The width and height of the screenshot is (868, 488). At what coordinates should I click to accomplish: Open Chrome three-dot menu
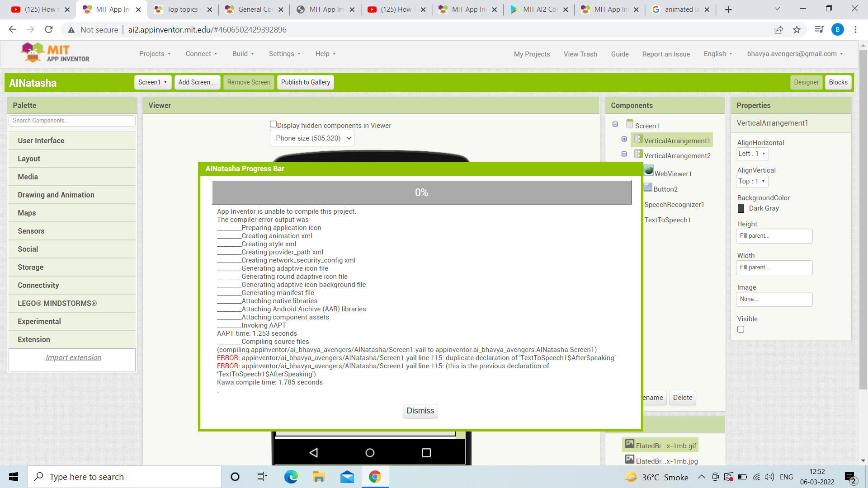[x=855, y=30]
